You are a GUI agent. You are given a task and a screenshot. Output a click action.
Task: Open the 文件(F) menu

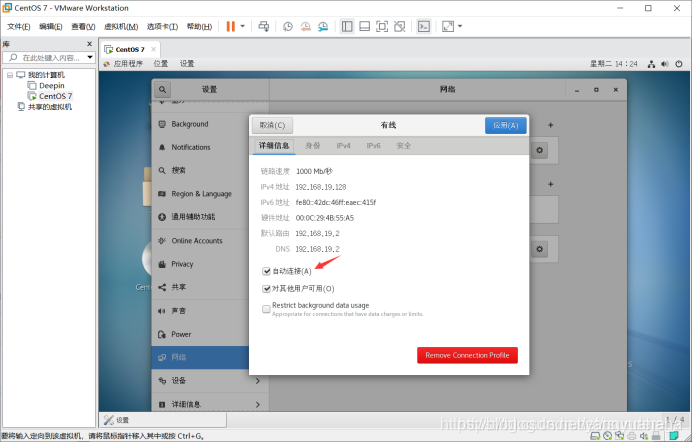click(x=19, y=27)
